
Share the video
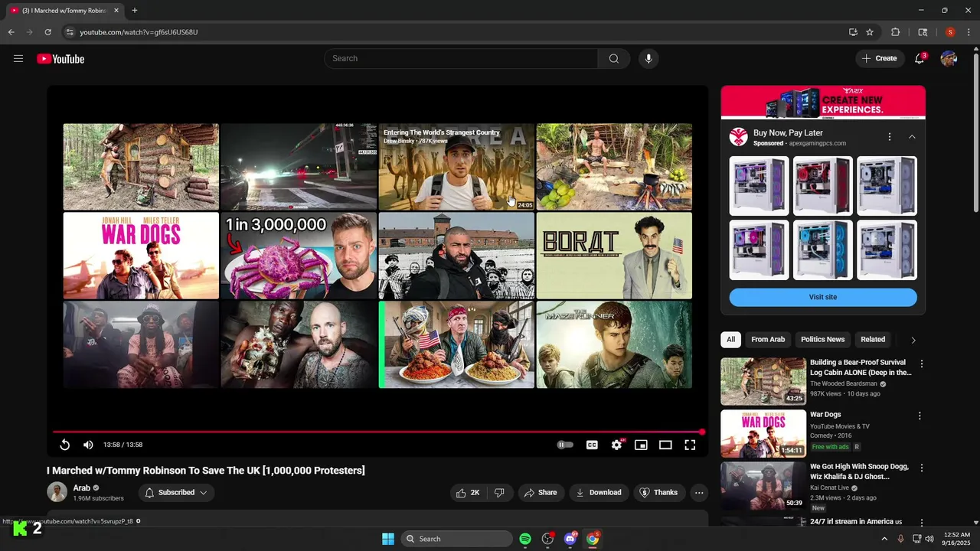coord(541,493)
